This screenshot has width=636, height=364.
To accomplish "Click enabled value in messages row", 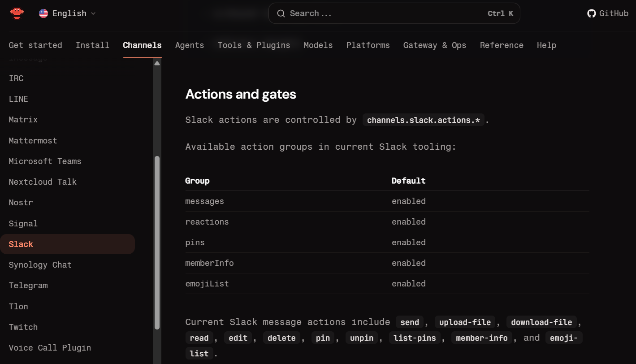I will [409, 201].
